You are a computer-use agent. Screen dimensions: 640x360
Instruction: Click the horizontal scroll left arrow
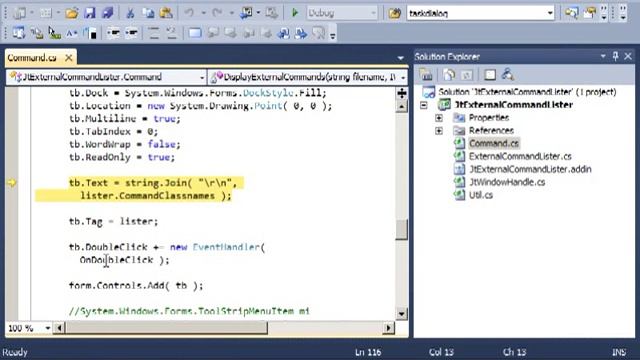tap(60, 328)
